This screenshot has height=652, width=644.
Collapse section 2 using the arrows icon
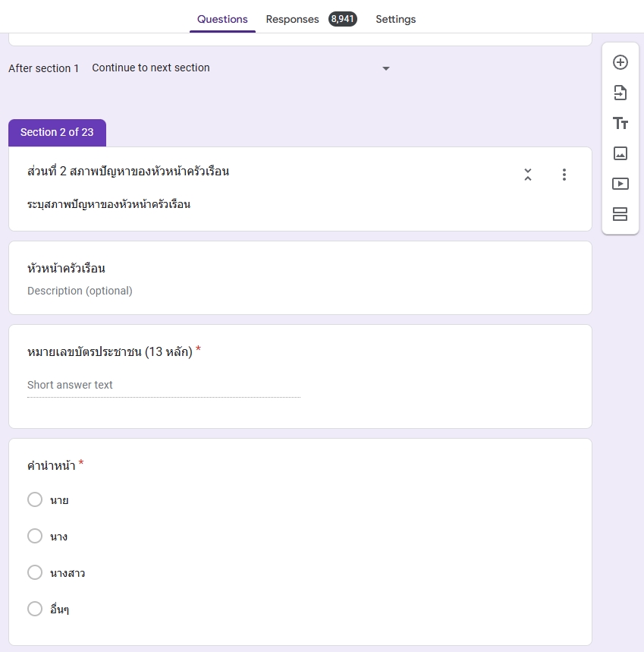point(528,175)
